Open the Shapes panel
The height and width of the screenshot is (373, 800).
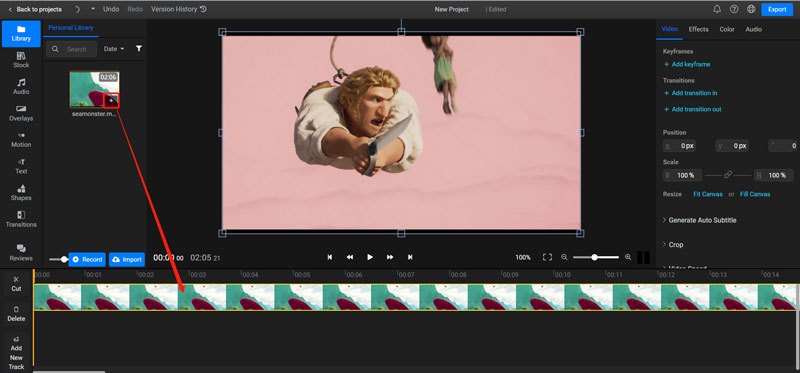[x=21, y=192]
